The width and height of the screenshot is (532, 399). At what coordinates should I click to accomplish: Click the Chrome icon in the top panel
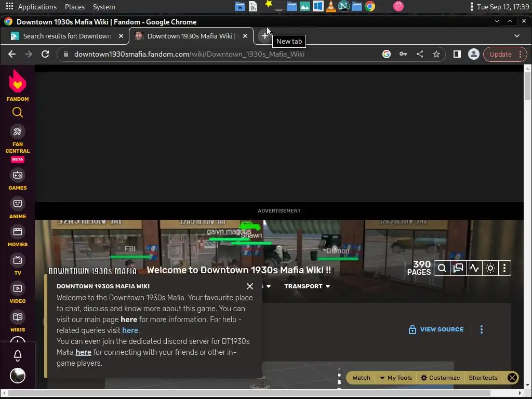tap(370, 6)
